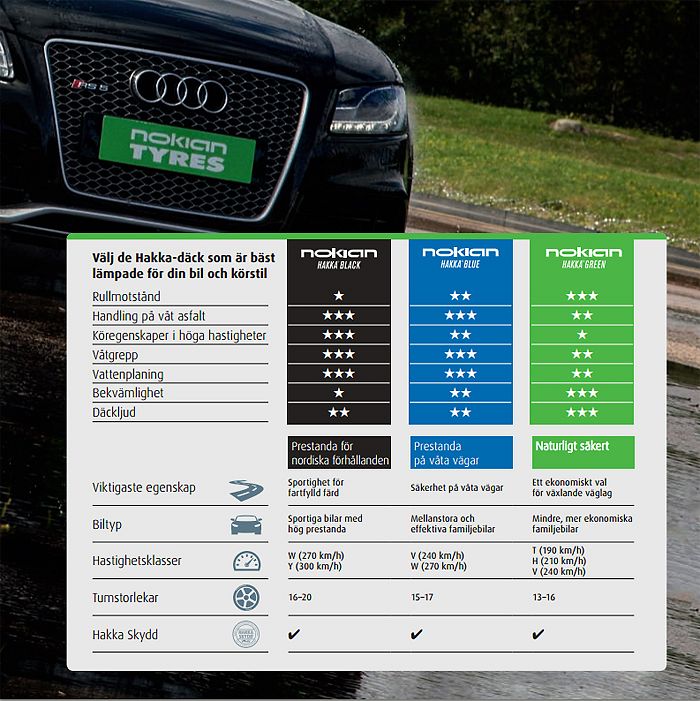Click the 'Rullmotstånd' row label
This screenshot has height=701, width=700.
coord(127,296)
